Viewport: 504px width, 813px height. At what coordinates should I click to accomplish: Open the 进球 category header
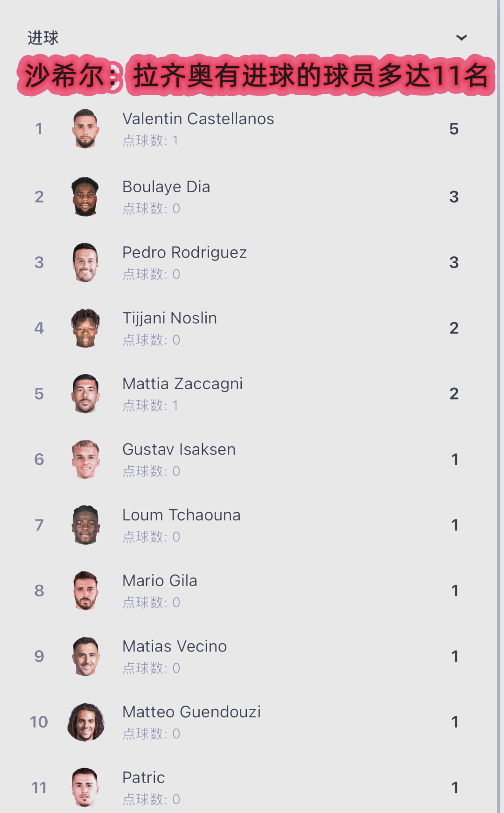(43, 38)
